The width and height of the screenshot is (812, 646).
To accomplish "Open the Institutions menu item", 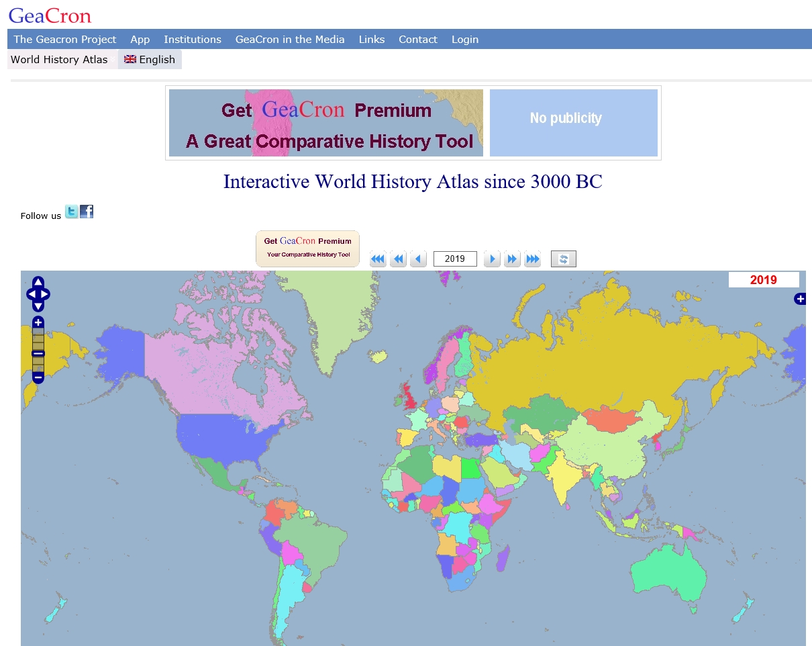I will coord(193,40).
